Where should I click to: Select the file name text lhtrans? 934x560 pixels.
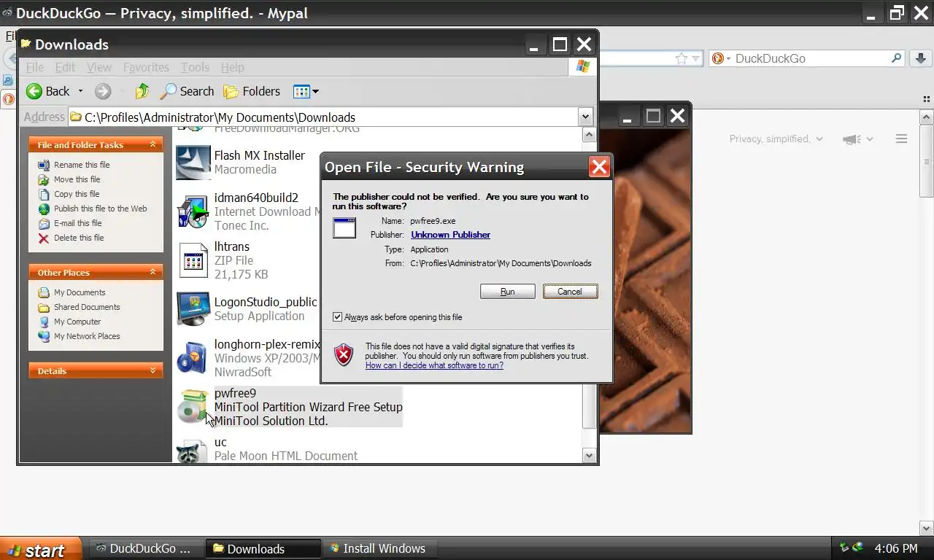231,246
